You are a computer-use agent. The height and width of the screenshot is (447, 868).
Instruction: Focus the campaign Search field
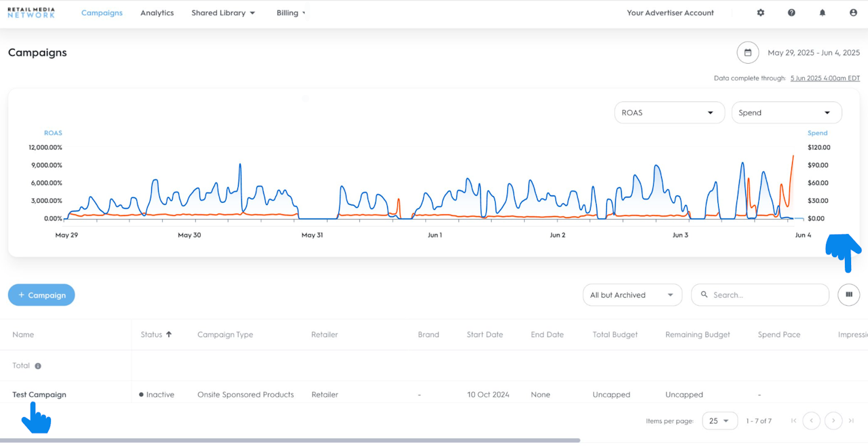[766, 295]
